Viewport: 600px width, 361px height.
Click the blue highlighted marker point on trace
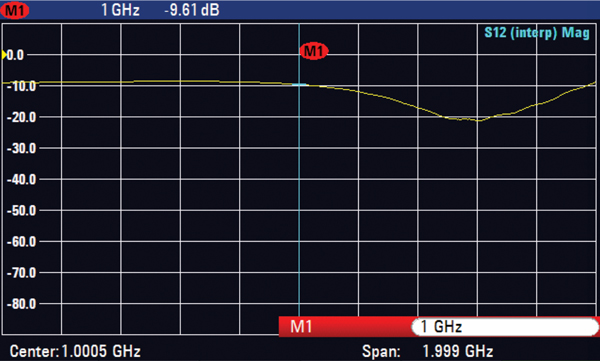click(299, 84)
